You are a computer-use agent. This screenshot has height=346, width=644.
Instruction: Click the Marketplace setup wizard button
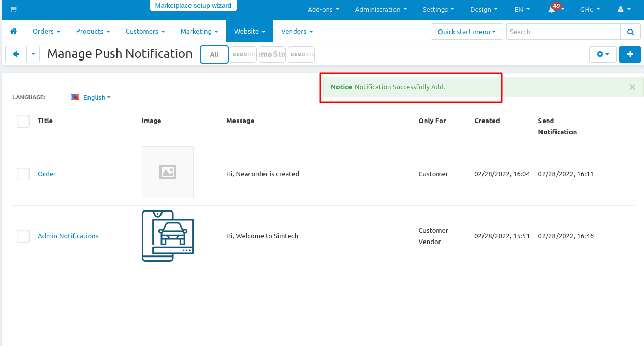point(193,6)
